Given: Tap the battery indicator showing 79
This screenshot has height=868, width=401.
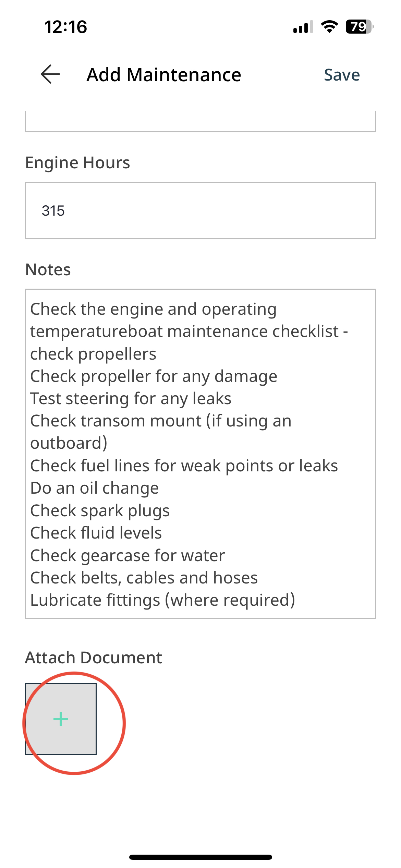Looking at the screenshot, I should 360,26.
